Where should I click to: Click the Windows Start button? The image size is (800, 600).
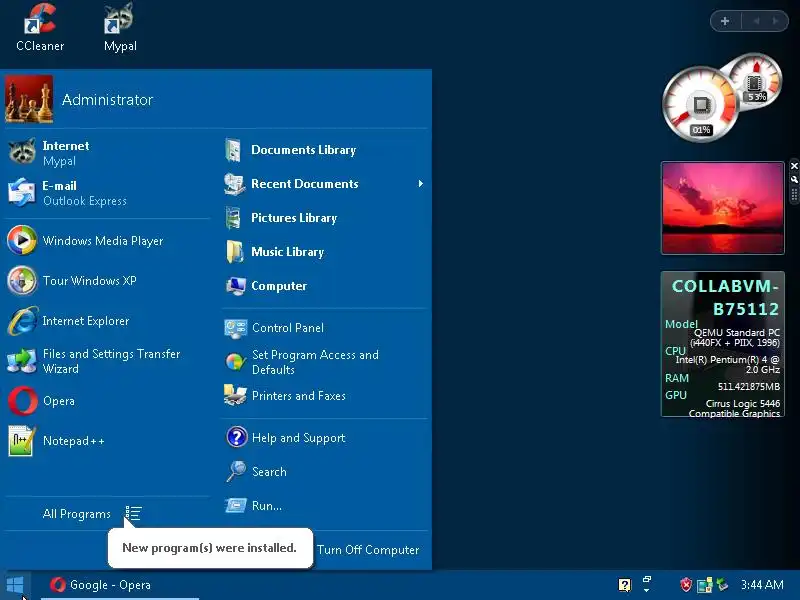[x=15, y=585]
